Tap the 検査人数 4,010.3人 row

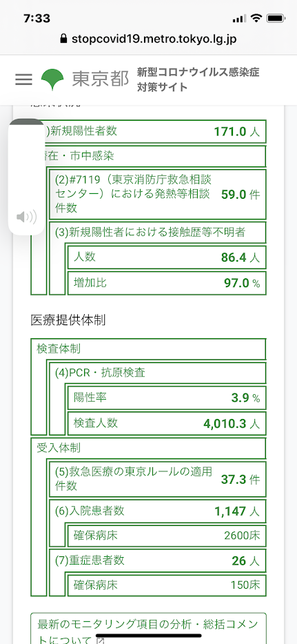[x=167, y=423]
